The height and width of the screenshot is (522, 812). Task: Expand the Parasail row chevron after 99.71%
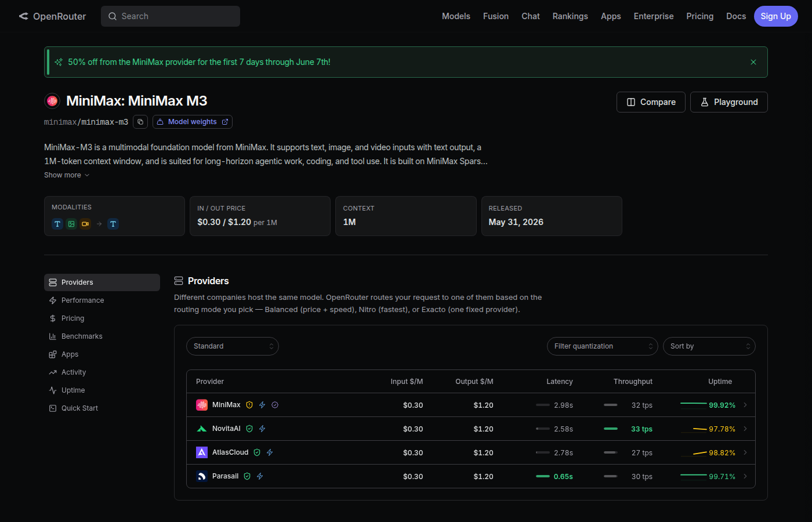coord(745,476)
